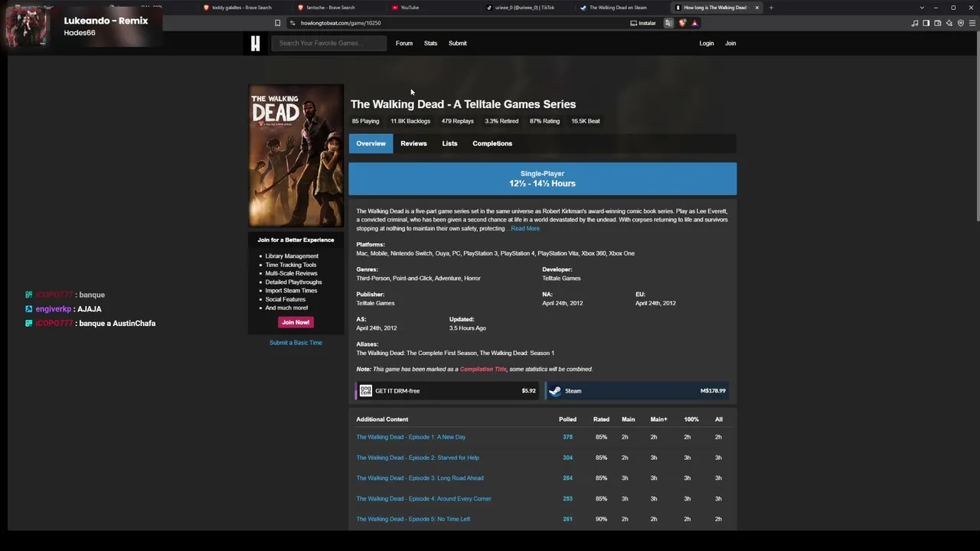The image size is (980, 551).
Task: Switch to The Walking Dead en Steam tab
Action: (x=617, y=8)
